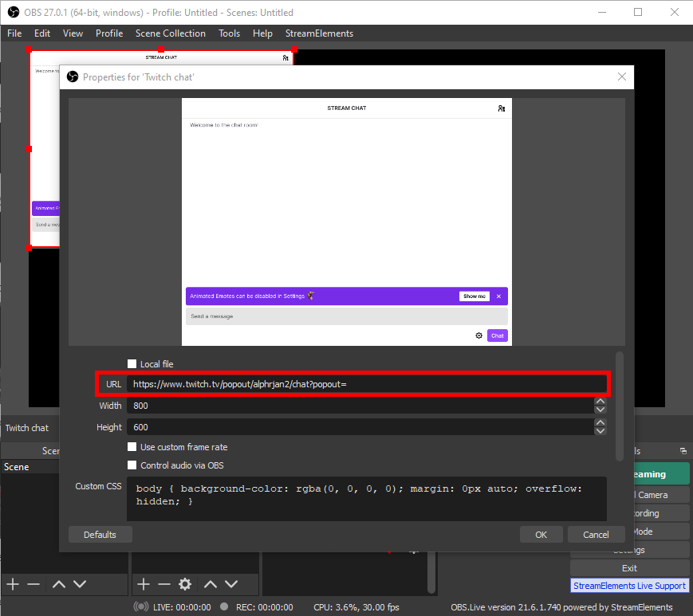
Task: Click the OBS logo in Properties dialog title
Action: tap(73, 77)
